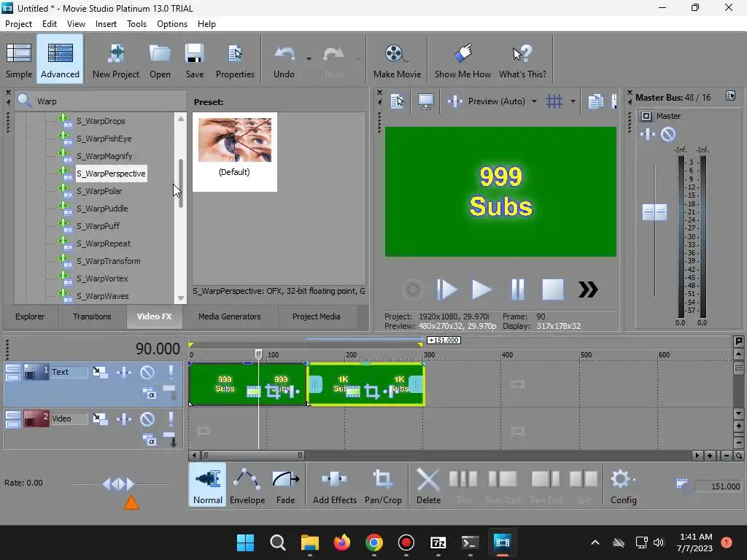Open Config dropdown arrow

(634, 480)
